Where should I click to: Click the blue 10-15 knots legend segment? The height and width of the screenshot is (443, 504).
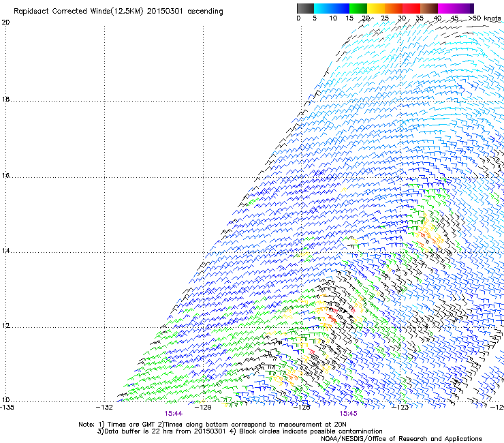tap(341, 8)
